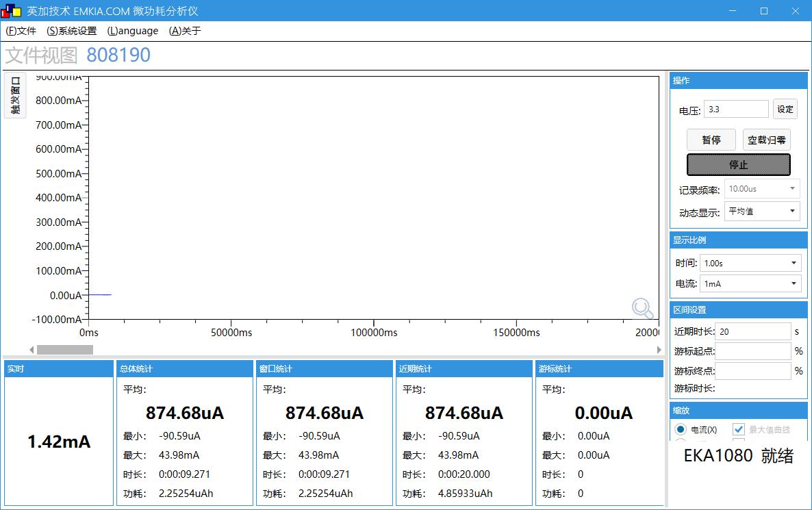Click the 空载归零 button
The width and height of the screenshot is (812, 510).
(x=766, y=140)
